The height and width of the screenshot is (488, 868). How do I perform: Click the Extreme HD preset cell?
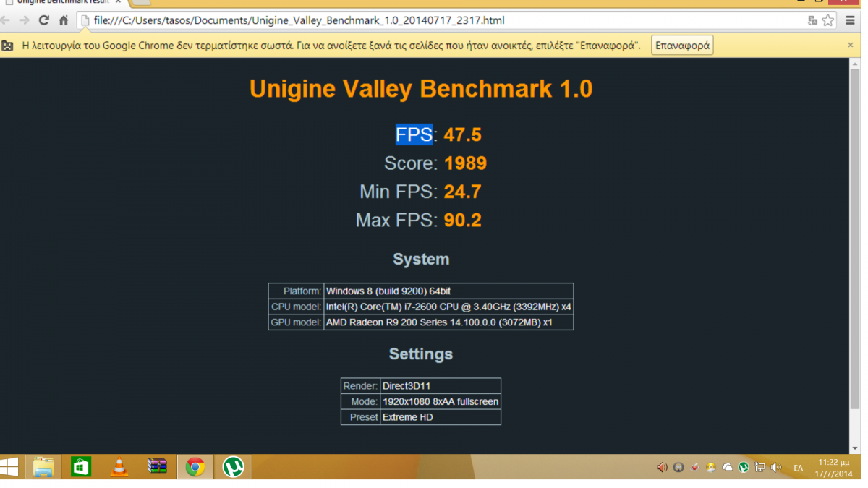[x=441, y=417]
